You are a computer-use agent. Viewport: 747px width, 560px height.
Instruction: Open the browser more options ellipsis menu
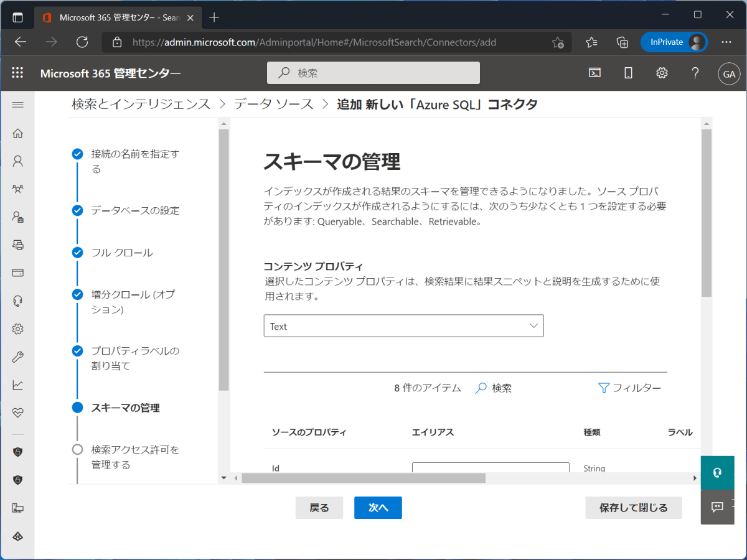pos(726,42)
